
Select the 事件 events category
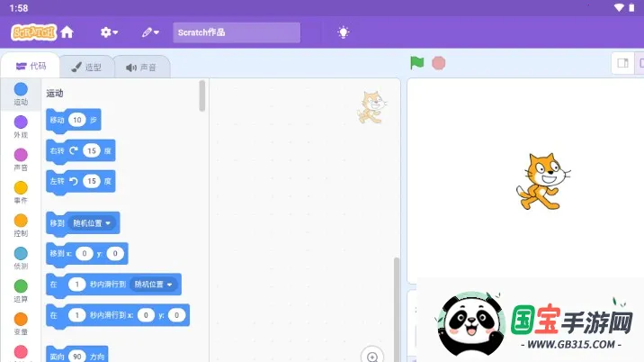click(x=21, y=193)
